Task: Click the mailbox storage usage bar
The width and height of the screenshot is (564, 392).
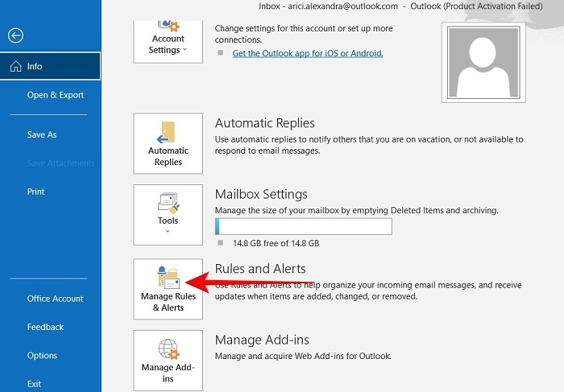Action: click(x=304, y=226)
